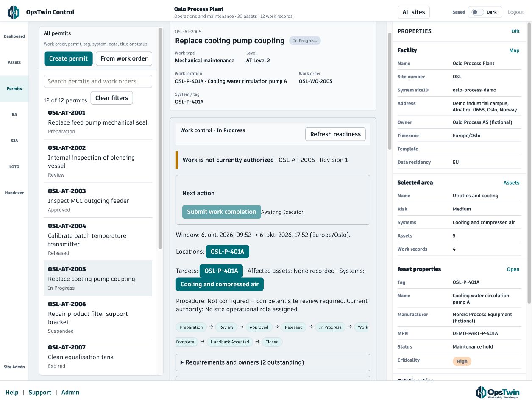Click the OpsTwin Control logo icon
Viewport: 532px width, 404px height.
click(x=14, y=12)
